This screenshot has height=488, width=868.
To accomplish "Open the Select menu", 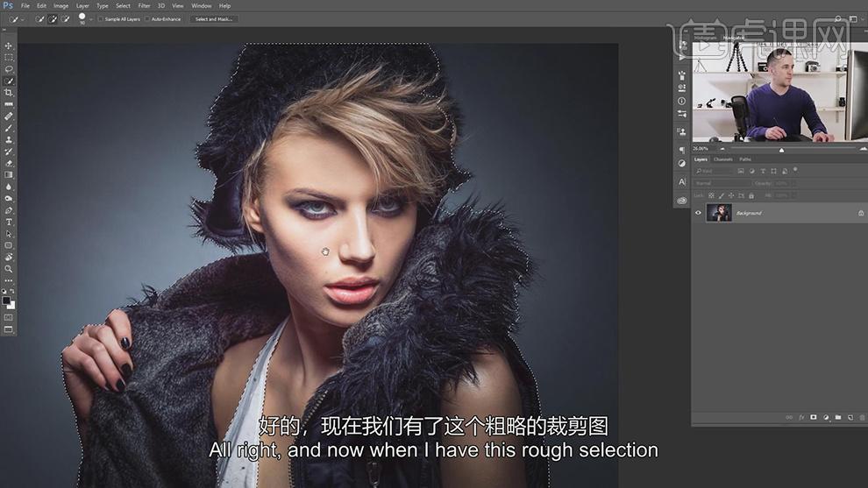I will point(123,5).
